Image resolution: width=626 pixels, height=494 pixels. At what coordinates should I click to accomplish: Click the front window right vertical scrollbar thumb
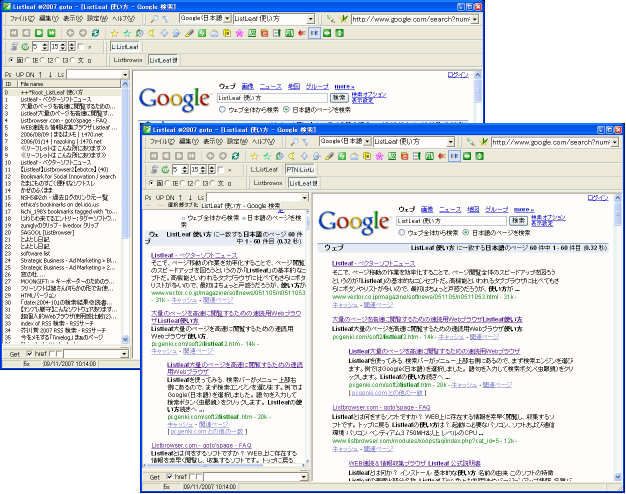618,214
